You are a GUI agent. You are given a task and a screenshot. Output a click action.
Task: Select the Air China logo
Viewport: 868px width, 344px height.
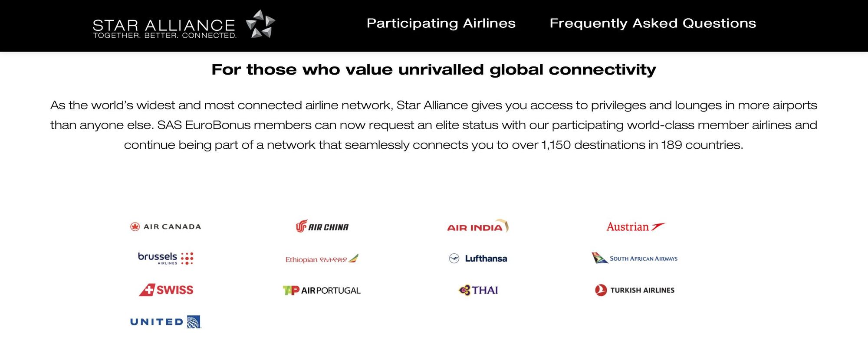click(x=322, y=226)
